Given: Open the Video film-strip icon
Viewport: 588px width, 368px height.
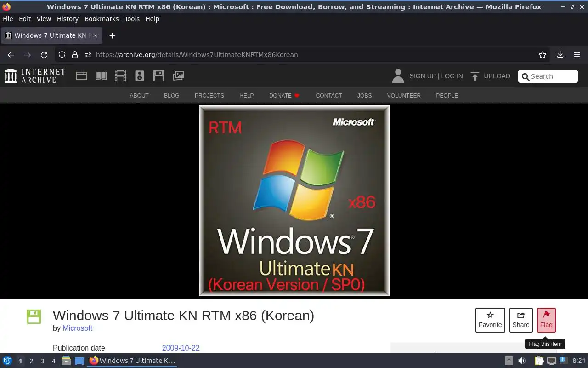Looking at the screenshot, I should tap(120, 76).
